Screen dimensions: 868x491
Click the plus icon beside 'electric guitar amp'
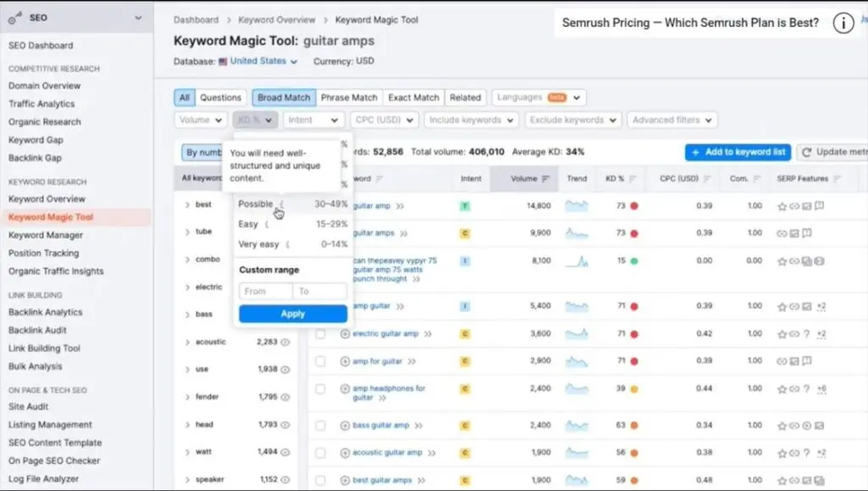tap(345, 334)
